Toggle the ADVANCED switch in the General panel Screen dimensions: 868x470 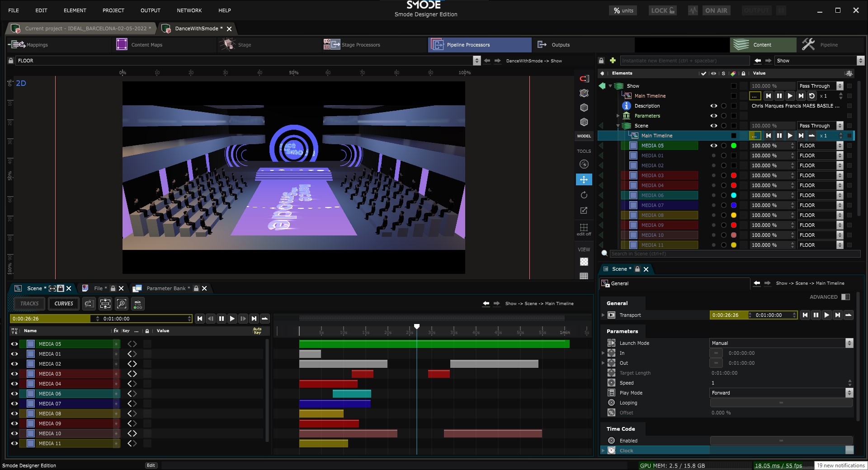pyautogui.click(x=845, y=297)
